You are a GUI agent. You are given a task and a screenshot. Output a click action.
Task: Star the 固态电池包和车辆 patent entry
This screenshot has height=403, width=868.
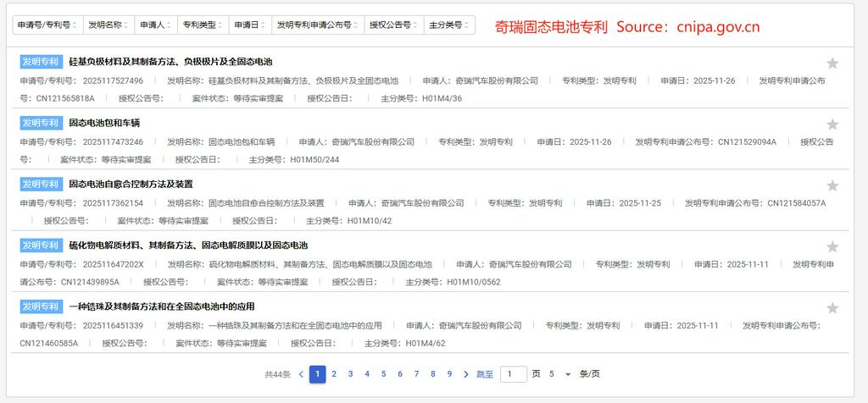click(832, 124)
